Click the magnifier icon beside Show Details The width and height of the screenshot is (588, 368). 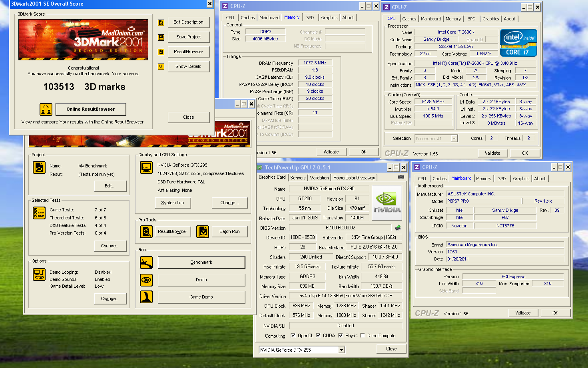pyautogui.click(x=161, y=67)
